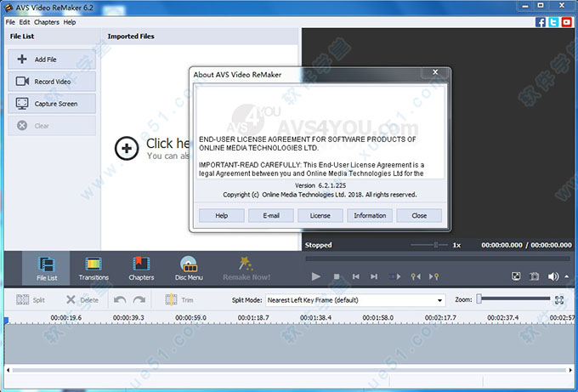Click the scrollbar right arrow
This screenshot has height=392, width=578.
tap(570, 370)
